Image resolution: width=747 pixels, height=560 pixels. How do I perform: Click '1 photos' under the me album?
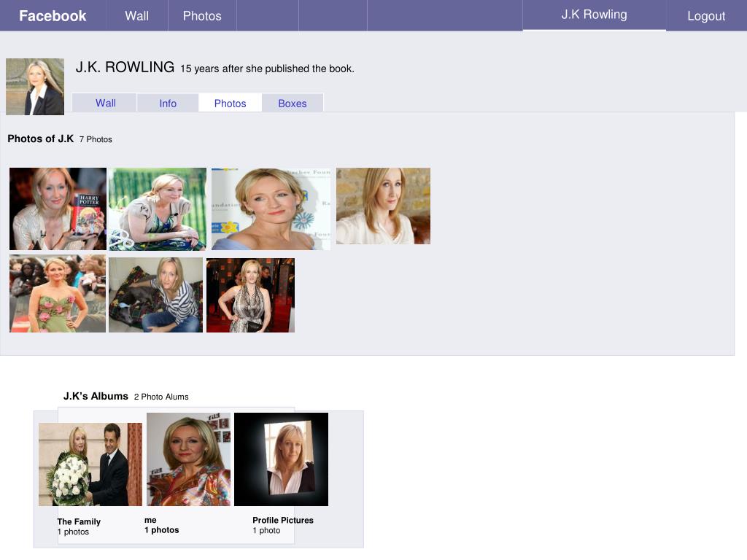pyautogui.click(x=162, y=530)
